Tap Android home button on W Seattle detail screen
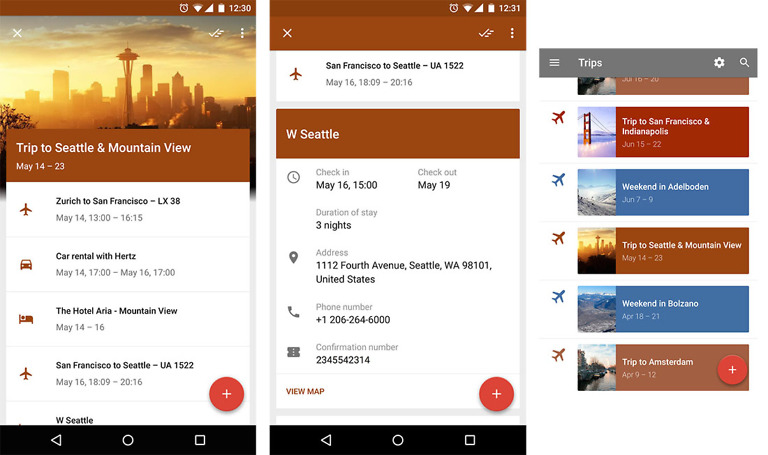 pyautogui.click(x=398, y=440)
